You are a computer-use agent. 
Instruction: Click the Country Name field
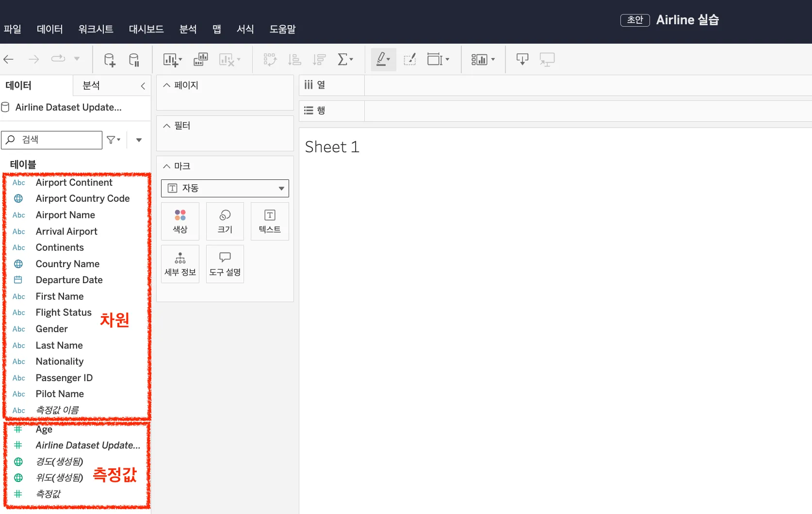67,264
